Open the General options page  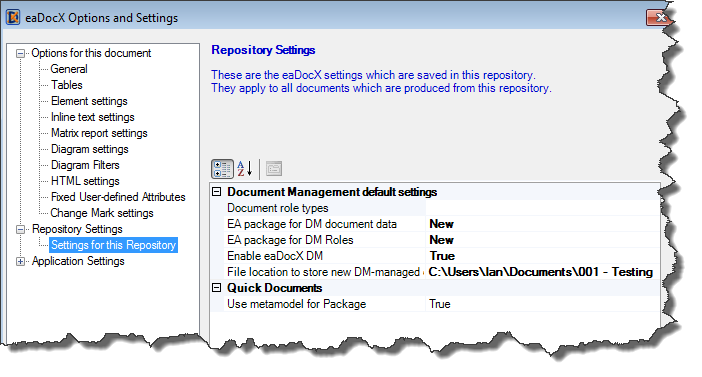pyautogui.click(x=69, y=69)
